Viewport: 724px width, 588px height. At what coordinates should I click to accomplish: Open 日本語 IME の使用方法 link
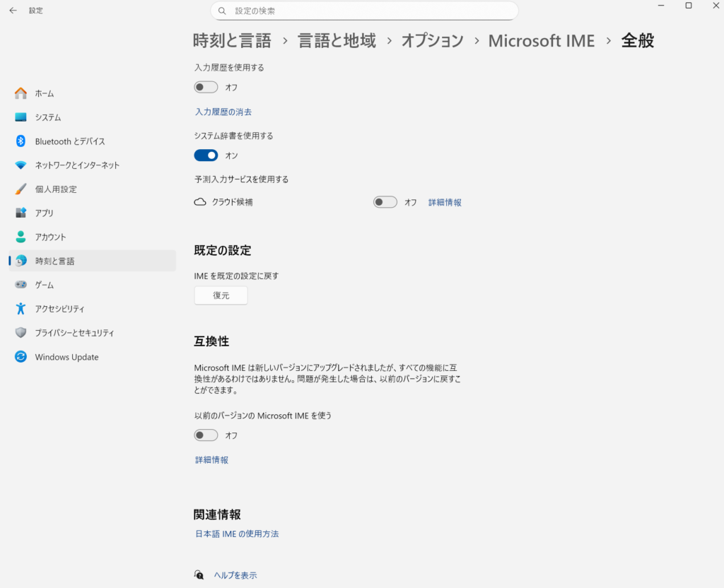click(x=237, y=534)
